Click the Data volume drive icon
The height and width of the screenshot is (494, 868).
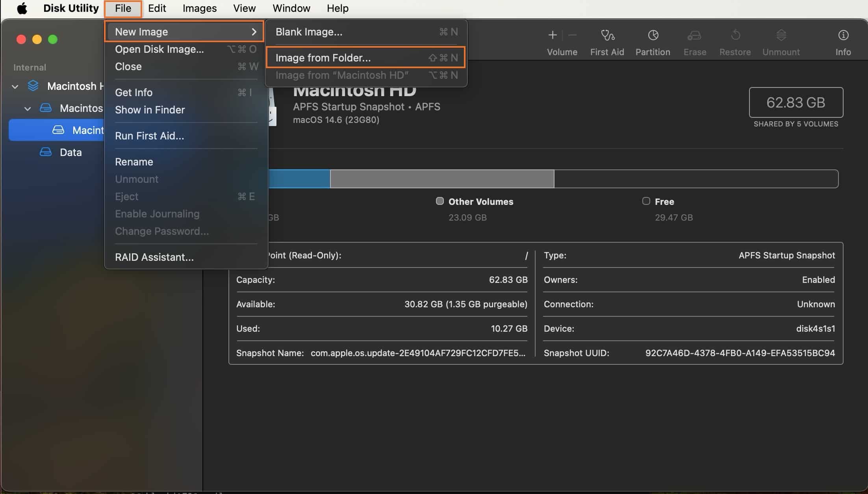tap(46, 152)
